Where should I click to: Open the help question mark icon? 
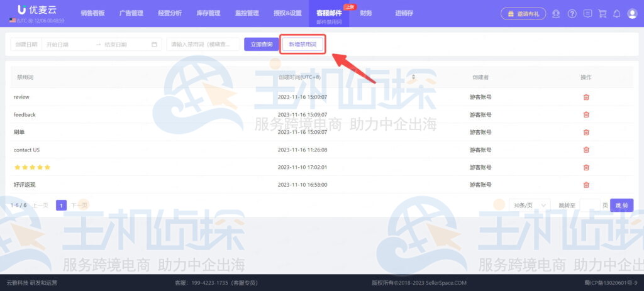tap(572, 14)
